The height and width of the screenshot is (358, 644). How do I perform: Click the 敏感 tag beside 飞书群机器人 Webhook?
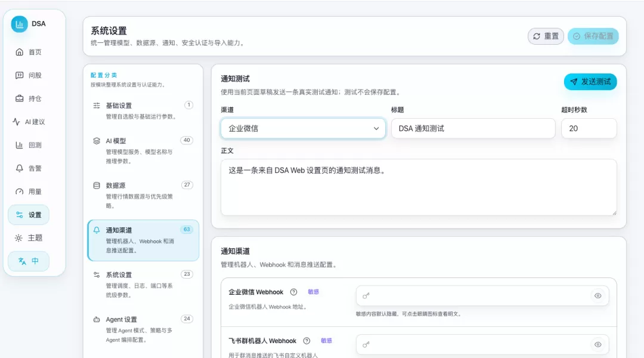327,341
